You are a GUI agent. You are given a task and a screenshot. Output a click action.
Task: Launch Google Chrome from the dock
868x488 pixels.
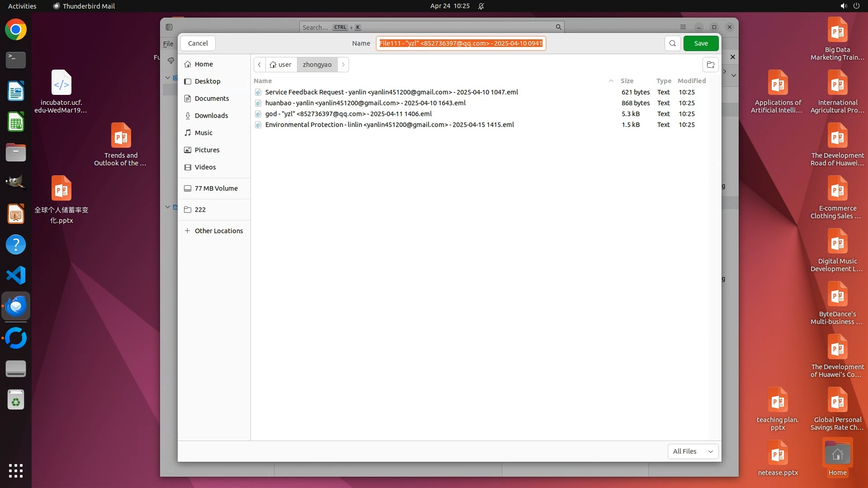16,30
